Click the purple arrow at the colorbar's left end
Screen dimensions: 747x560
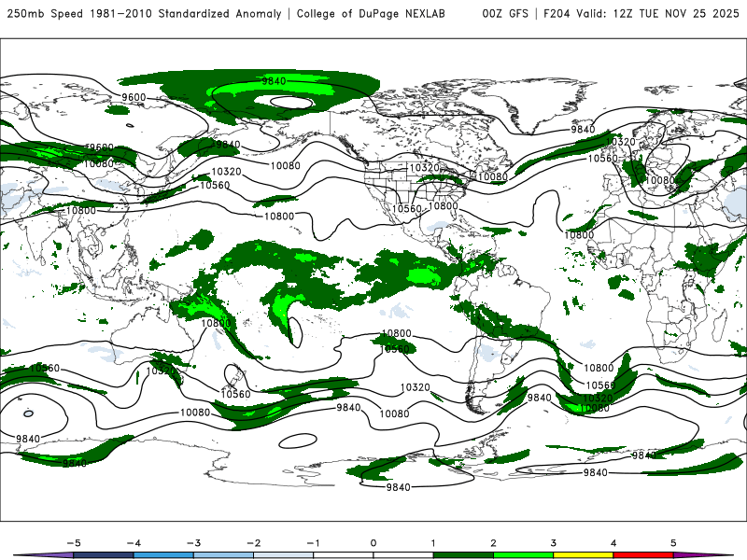coord(44,555)
